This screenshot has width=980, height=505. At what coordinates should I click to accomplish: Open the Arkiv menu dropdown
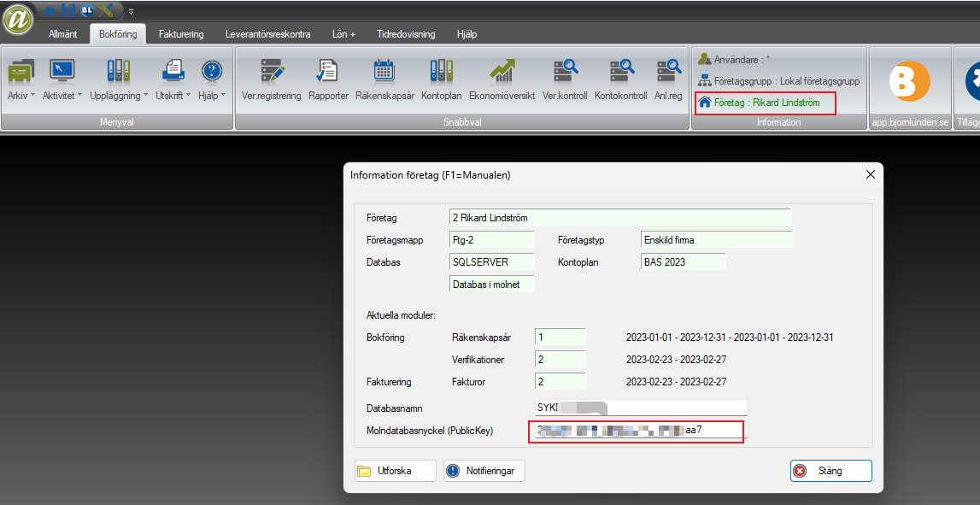pyautogui.click(x=21, y=79)
